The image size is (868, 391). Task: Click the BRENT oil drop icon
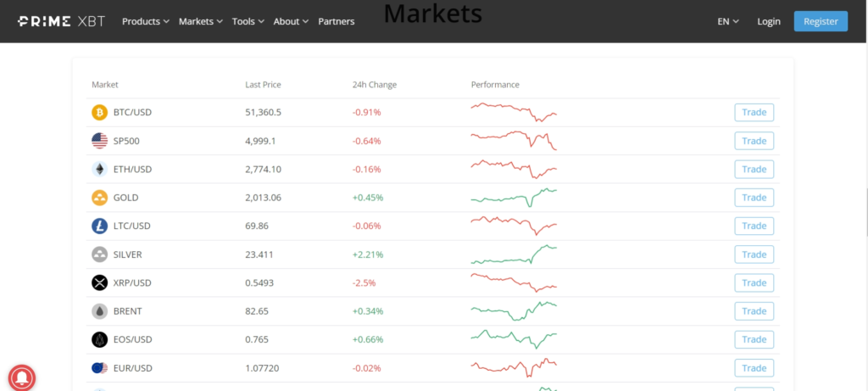tap(99, 311)
